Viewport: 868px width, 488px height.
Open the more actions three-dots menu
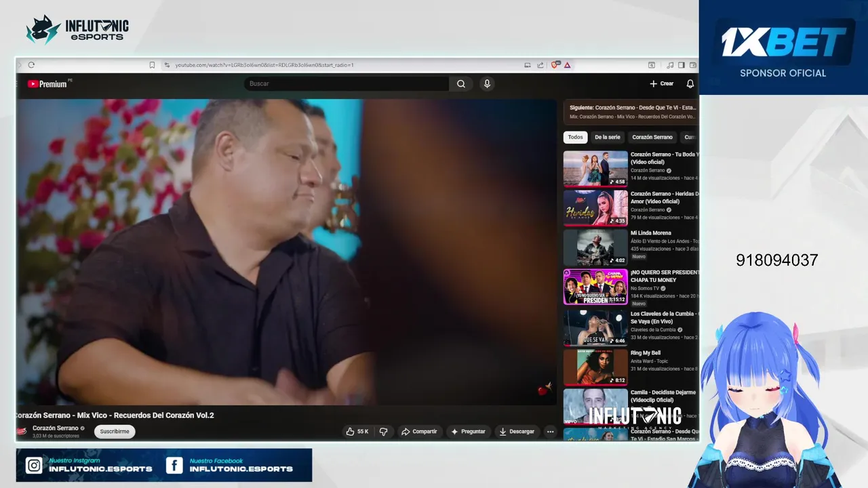tap(550, 431)
